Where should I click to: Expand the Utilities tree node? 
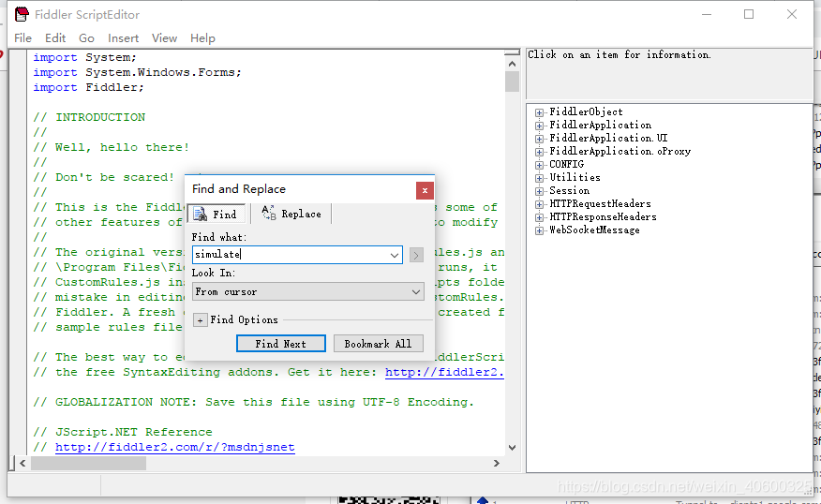tap(539, 178)
